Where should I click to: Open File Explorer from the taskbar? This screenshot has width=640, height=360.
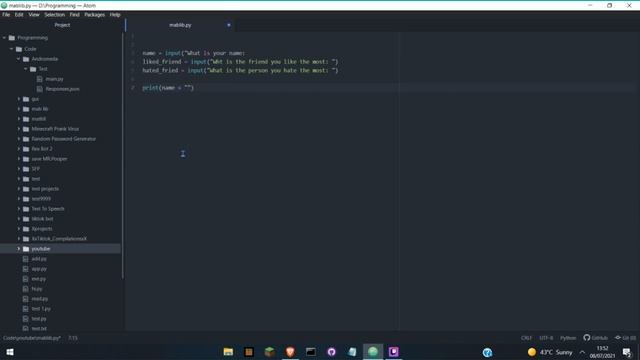[x=228, y=352]
